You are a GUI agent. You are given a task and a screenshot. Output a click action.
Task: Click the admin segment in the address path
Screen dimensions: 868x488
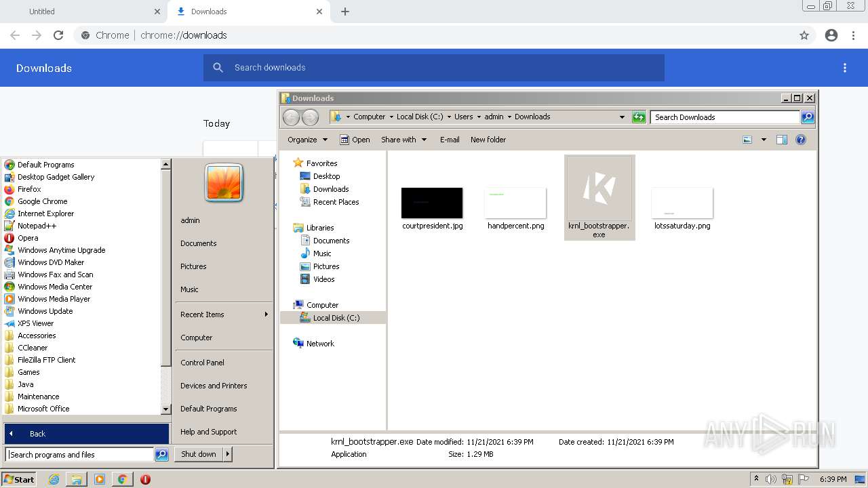coord(494,117)
